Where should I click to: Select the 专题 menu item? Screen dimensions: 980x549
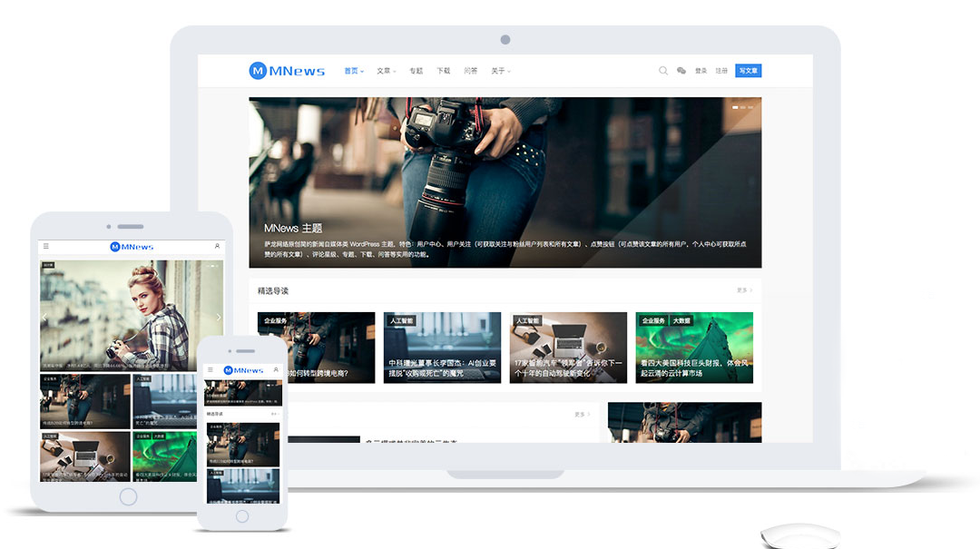416,71
